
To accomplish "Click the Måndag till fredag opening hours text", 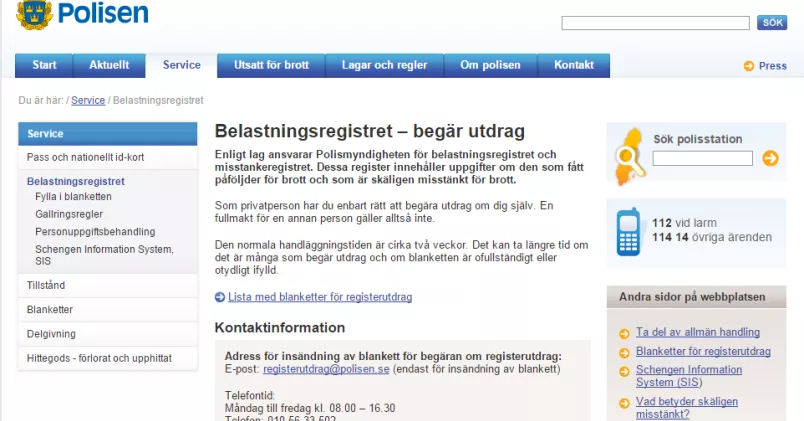I will click(310, 408).
